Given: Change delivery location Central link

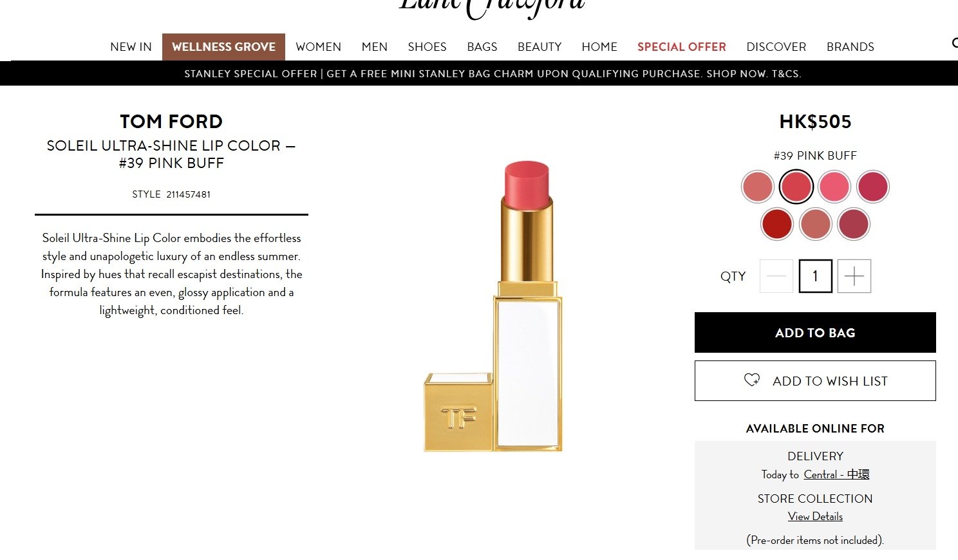Looking at the screenshot, I should click(836, 474).
